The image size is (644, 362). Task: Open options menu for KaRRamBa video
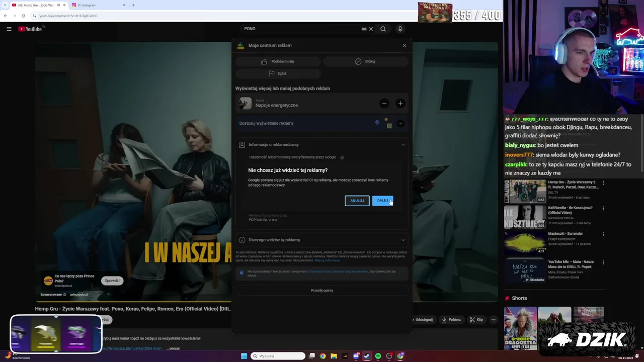point(603,208)
